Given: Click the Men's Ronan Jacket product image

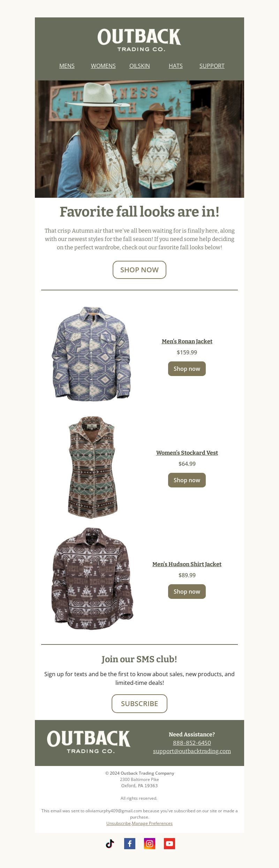Looking at the screenshot, I should pos(91,354).
